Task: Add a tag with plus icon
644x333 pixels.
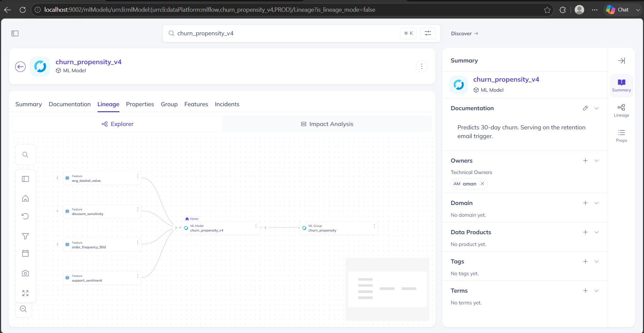Action: click(x=585, y=261)
